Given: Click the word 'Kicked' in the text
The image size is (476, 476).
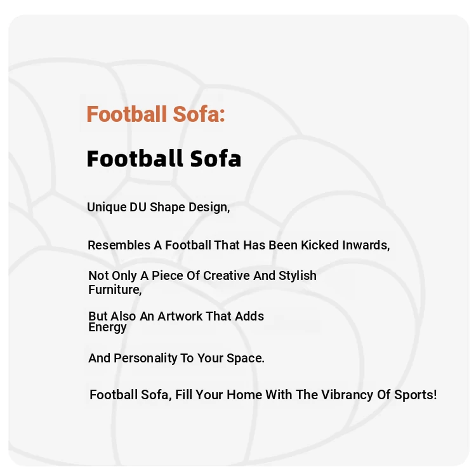Looking at the screenshot, I should point(320,245).
